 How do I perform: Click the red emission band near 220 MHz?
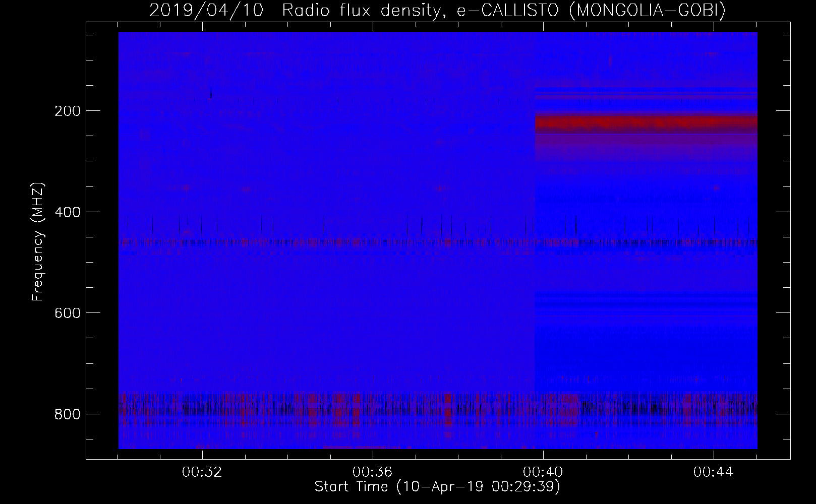(x=646, y=122)
